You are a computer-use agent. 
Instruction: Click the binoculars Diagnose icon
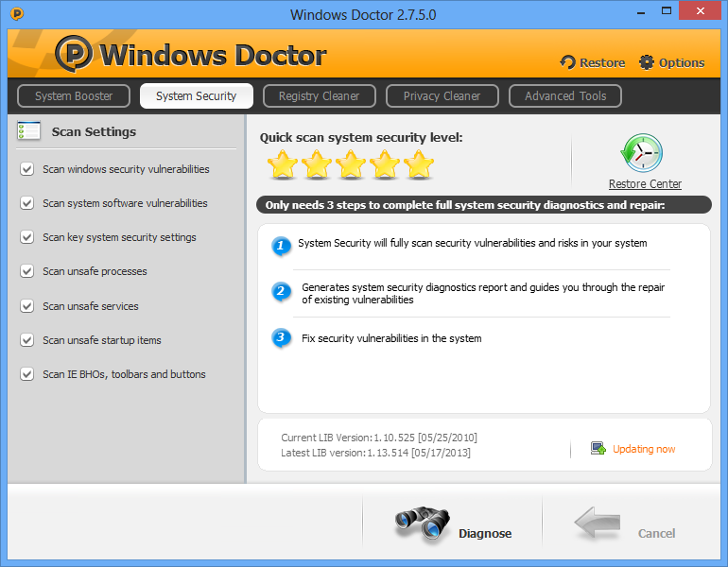click(x=422, y=524)
